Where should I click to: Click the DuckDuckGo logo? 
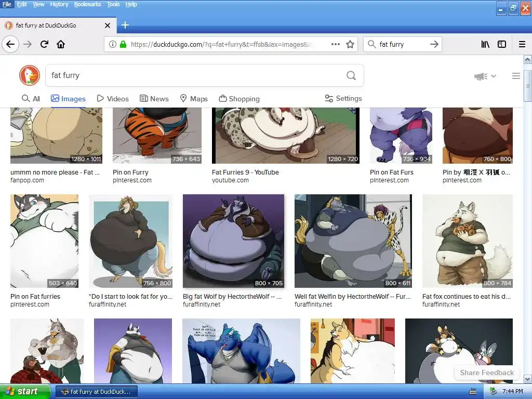[30, 75]
